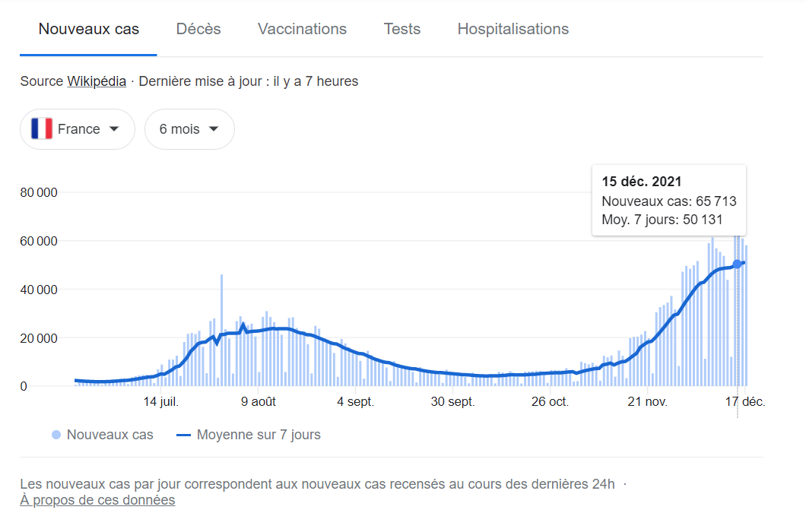Open the Wikipédia source link
Viewport: 806px width, 532px height.
coord(97,81)
